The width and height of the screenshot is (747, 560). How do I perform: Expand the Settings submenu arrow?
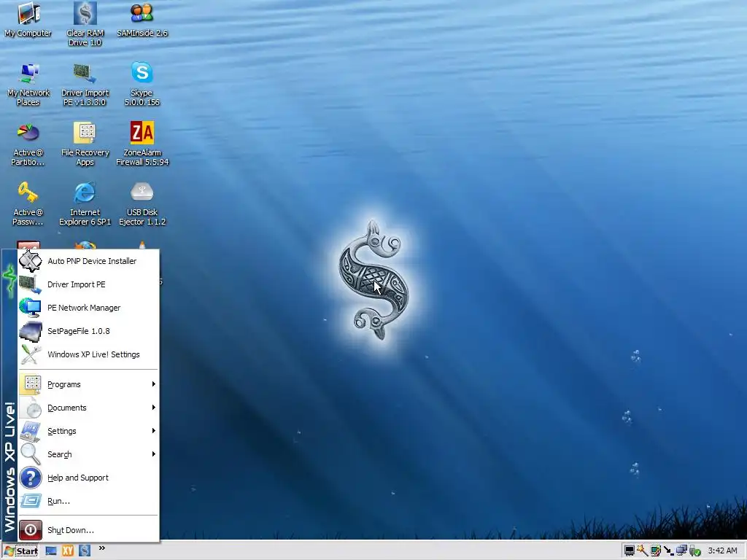[153, 430]
